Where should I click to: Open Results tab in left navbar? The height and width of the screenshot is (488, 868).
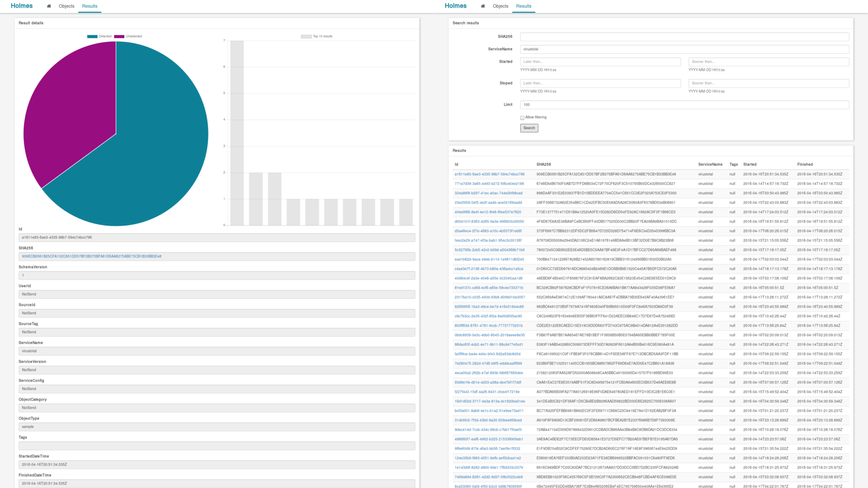[x=90, y=6]
